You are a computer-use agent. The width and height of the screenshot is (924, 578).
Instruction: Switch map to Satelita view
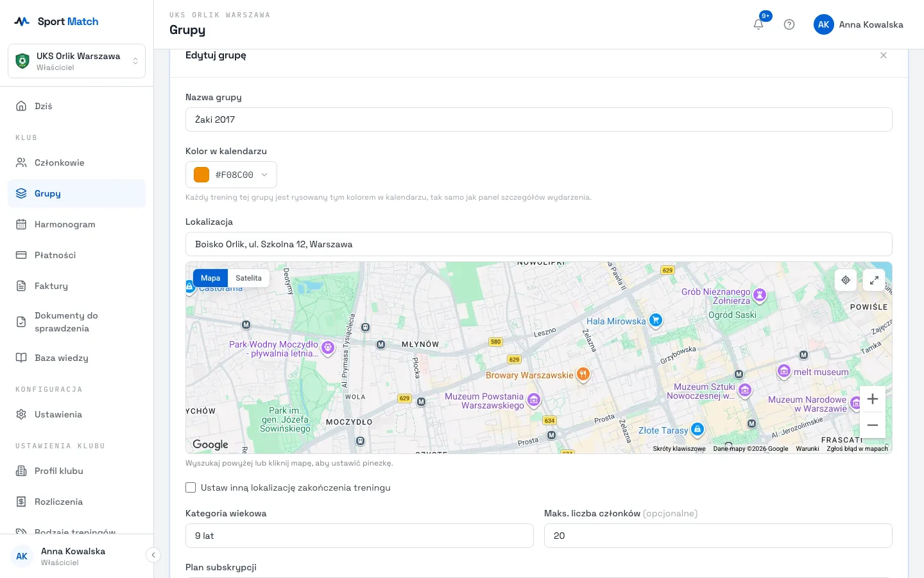pyautogui.click(x=248, y=278)
